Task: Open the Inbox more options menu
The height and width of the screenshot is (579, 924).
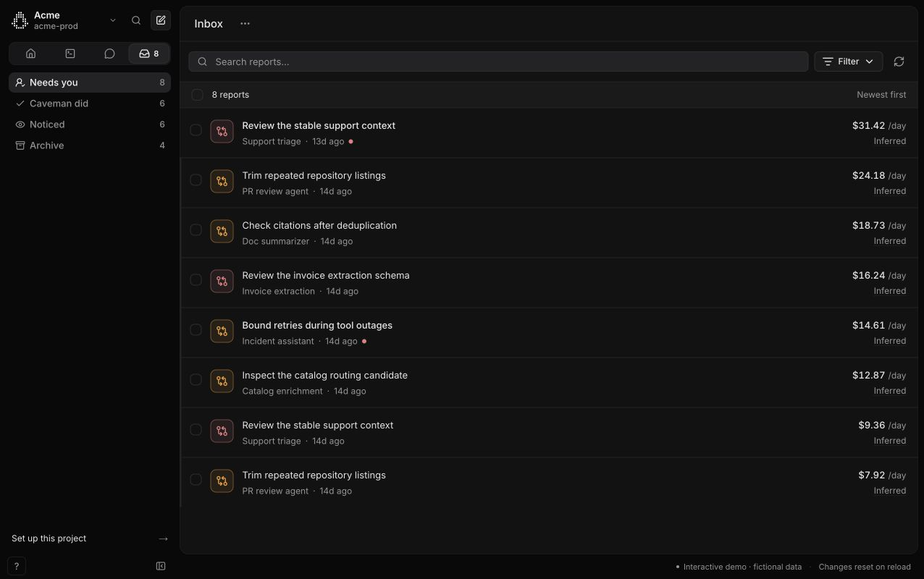Action: [245, 23]
